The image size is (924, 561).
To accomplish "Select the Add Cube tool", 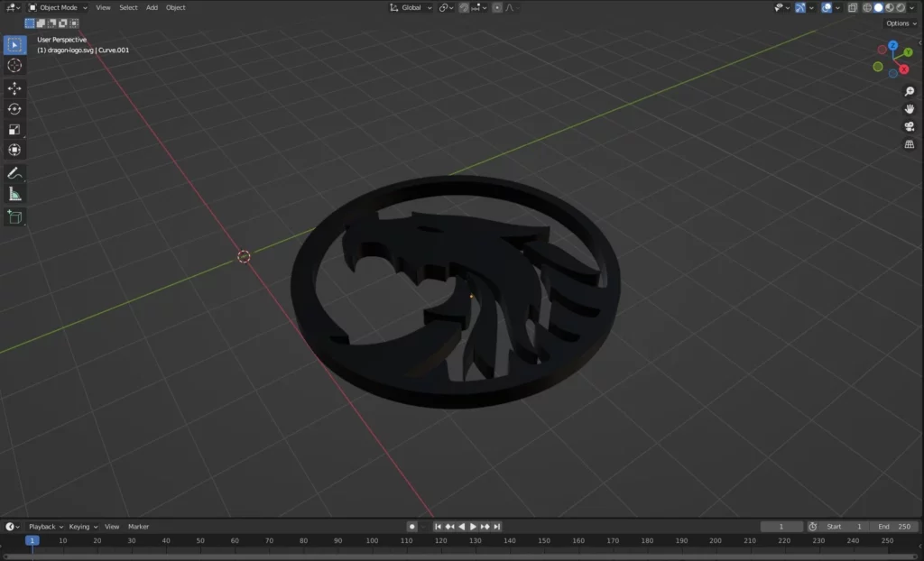I will pyautogui.click(x=14, y=216).
